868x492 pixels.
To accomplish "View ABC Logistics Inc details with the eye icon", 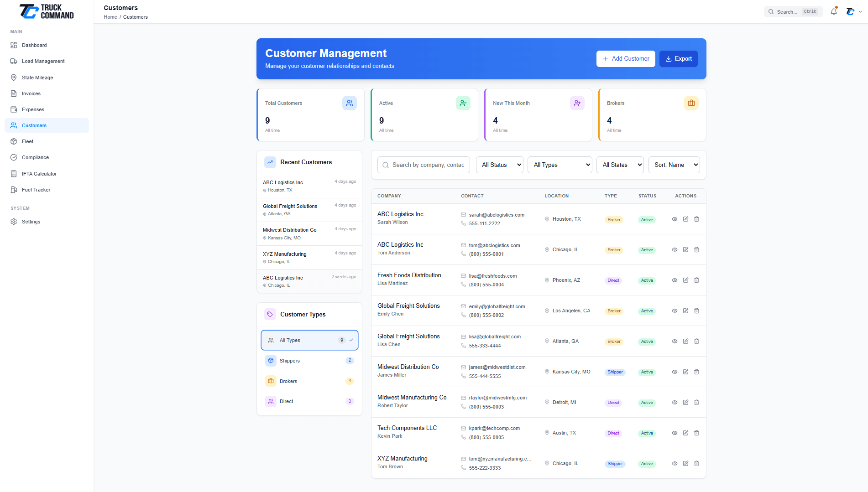I will 675,219.
